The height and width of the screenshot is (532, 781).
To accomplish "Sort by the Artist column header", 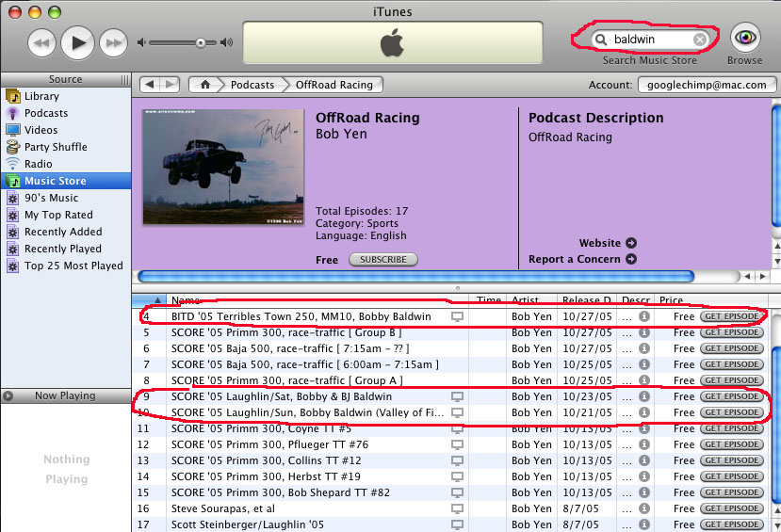I will [x=531, y=299].
